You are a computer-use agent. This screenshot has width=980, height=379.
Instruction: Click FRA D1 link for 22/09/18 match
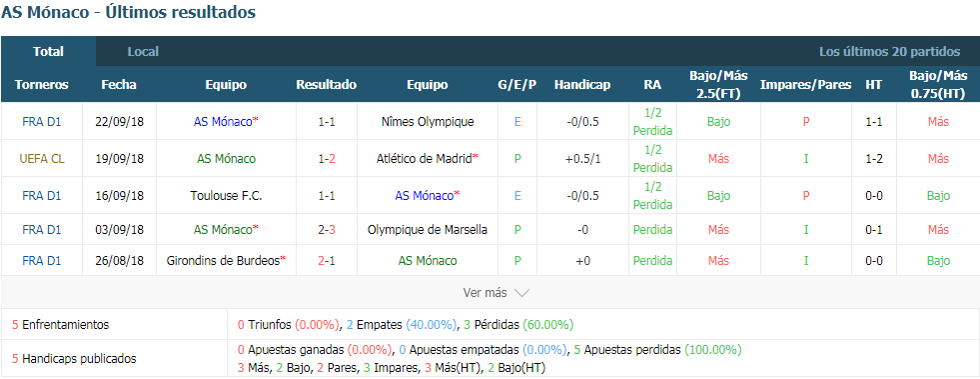click(42, 122)
